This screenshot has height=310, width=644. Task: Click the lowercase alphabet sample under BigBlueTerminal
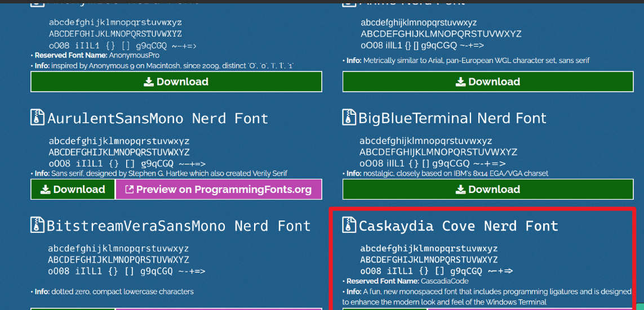pos(426,141)
